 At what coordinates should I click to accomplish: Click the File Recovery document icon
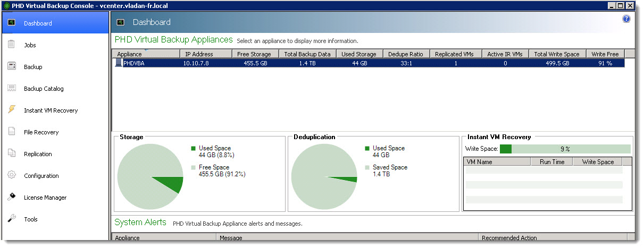click(x=11, y=132)
